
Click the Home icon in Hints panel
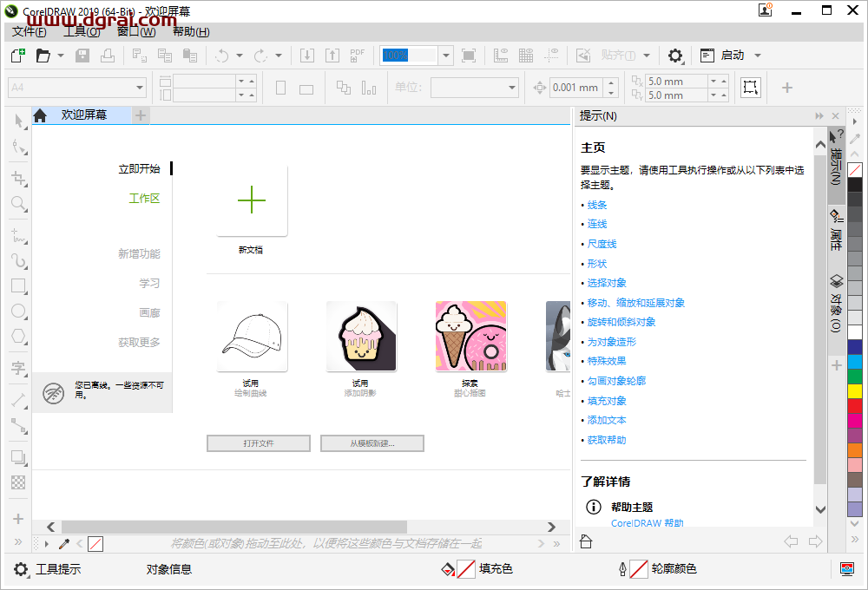pos(586,541)
